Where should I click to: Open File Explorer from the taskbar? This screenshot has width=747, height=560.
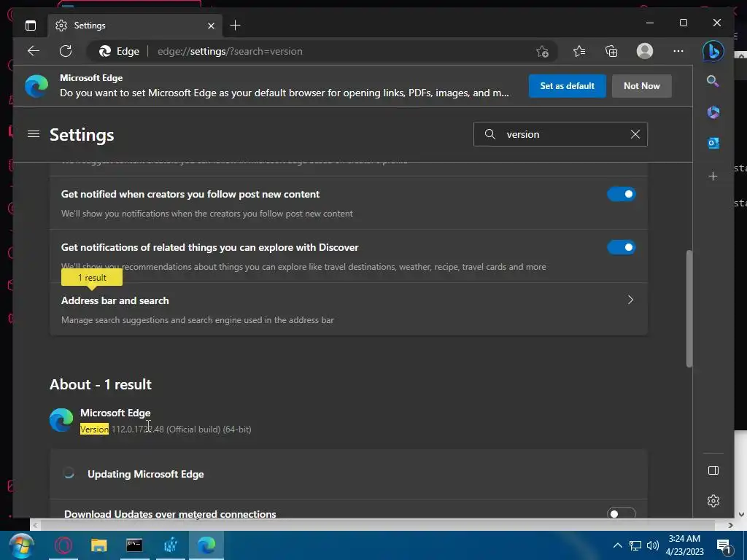(x=99, y=545)
